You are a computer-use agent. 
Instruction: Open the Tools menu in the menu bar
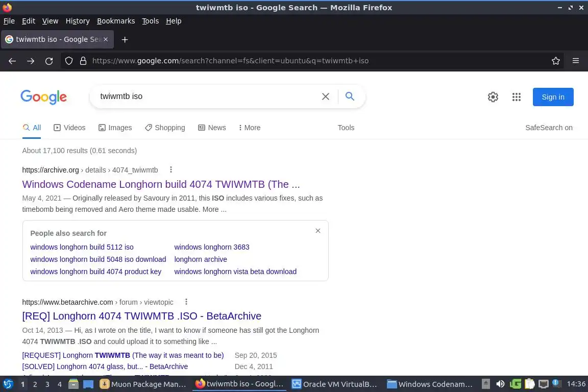pyautogui.click(x=151, y=21)
